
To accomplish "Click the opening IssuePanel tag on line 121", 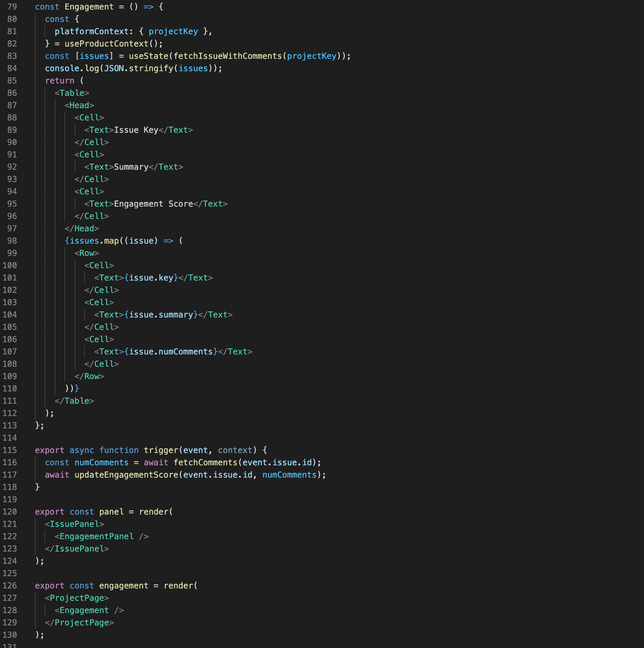I will tap(74, 524).
